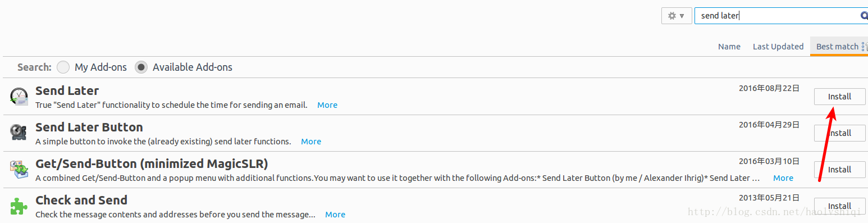This screenshot has width=868, height=223.
Task: Sort results by Best match
Action: pyautogui.click(x=837, y=47)
